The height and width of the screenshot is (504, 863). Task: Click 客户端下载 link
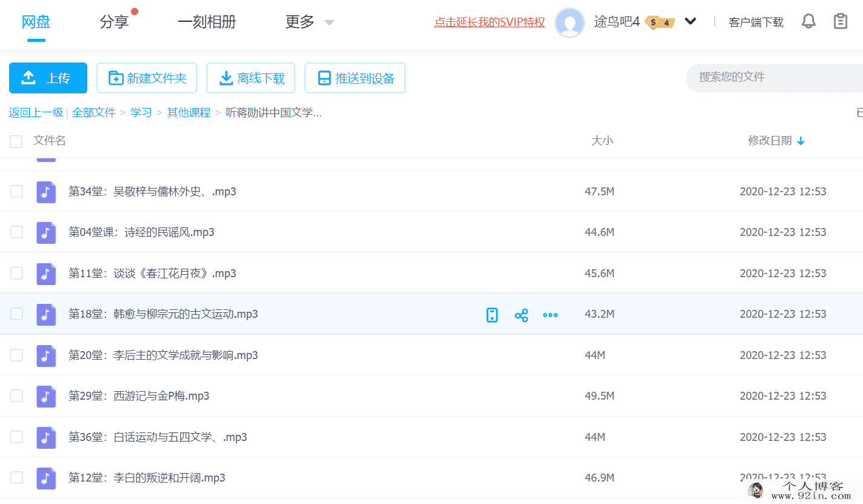[756, 22]
